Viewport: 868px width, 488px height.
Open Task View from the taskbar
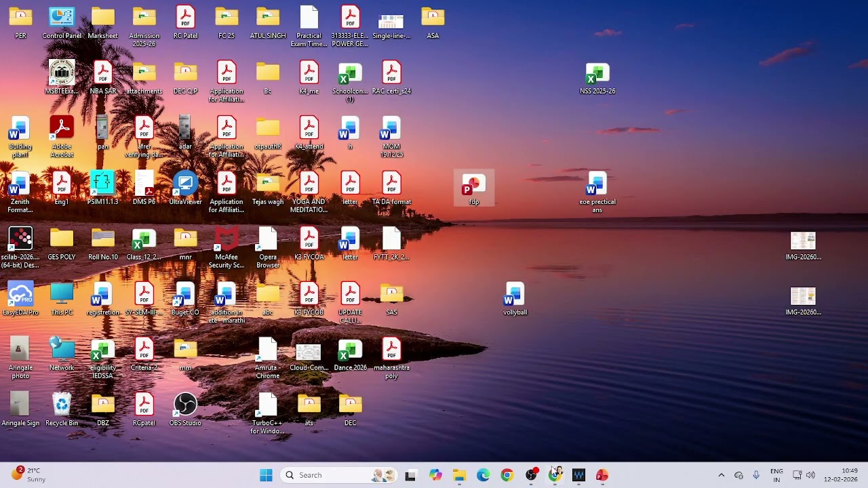coord(410,475)
